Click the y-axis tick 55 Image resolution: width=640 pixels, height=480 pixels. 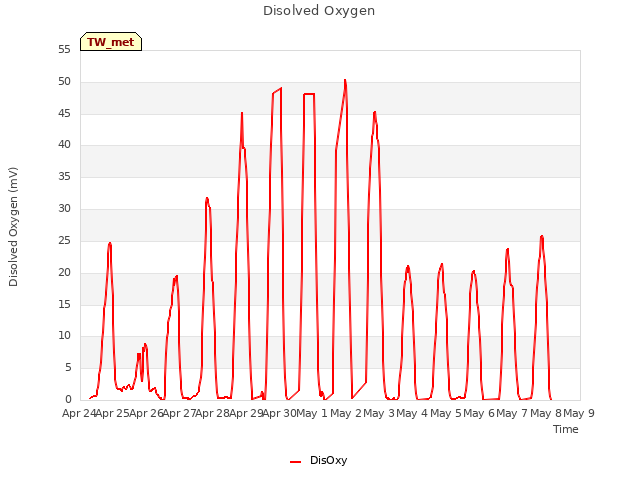point(64,49)
